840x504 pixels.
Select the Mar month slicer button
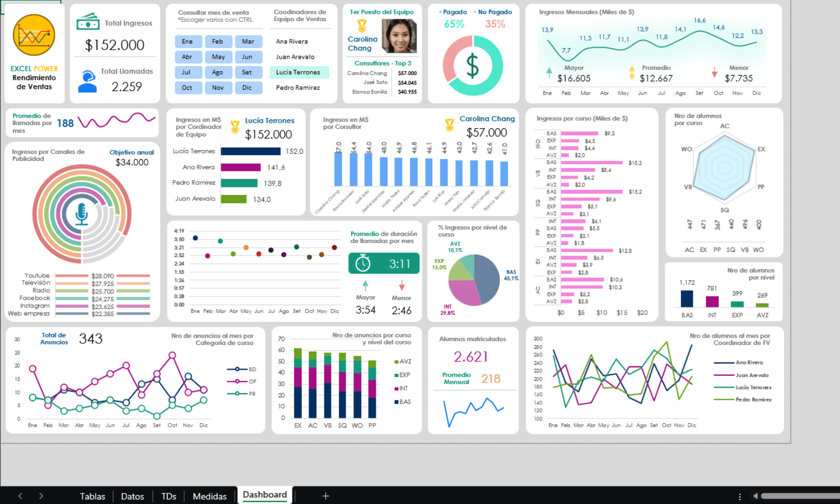248,41
